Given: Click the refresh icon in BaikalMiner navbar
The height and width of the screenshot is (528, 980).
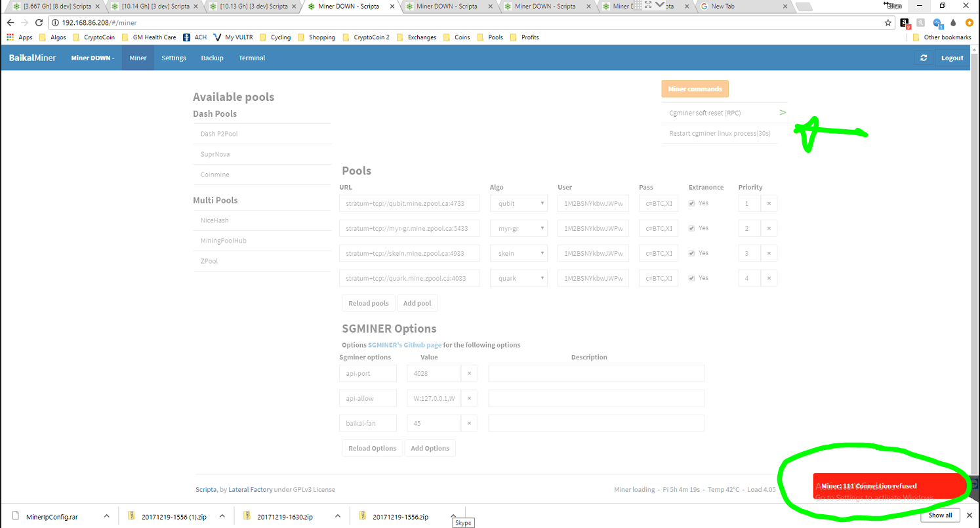Looking at the screenshot, I should tap(923, 58).
